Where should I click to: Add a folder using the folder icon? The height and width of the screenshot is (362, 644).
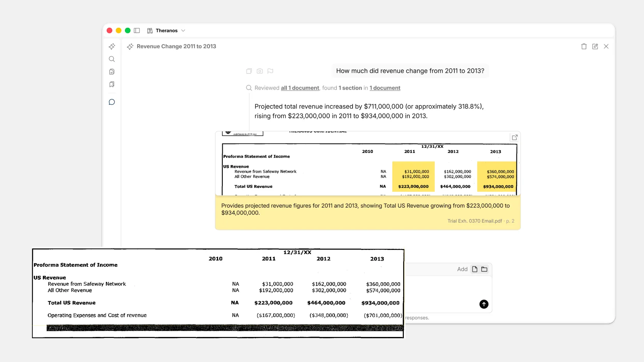[484, 269]
